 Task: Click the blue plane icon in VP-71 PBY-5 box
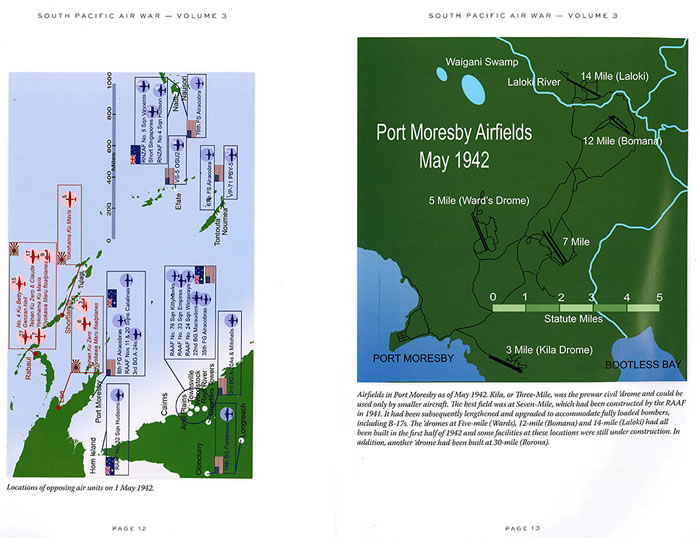click(231, 154)
